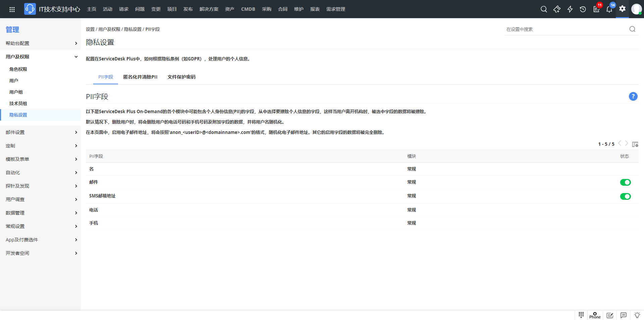
Task: Open the table column settings icon
Action: click(635, 144)
